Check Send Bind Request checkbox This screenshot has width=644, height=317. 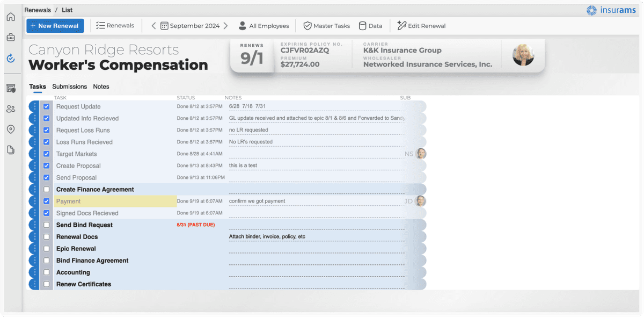47,225
